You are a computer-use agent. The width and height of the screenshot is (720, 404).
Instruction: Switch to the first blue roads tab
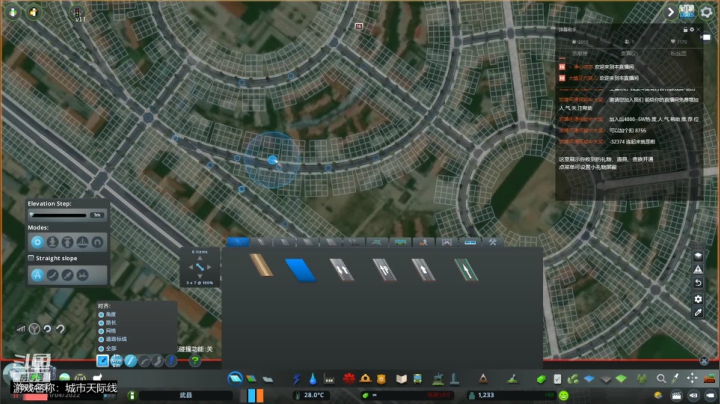point(238,242)
